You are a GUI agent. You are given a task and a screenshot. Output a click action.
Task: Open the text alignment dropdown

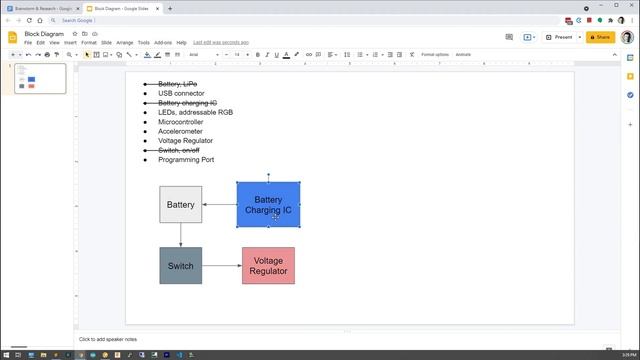click(332, 55)
